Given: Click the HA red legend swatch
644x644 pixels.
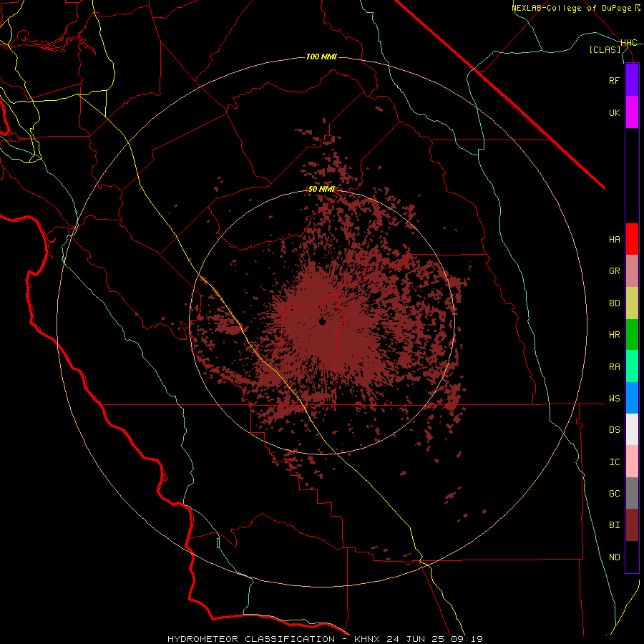Looking at the screenshot, I should click(x=632, y=239).
